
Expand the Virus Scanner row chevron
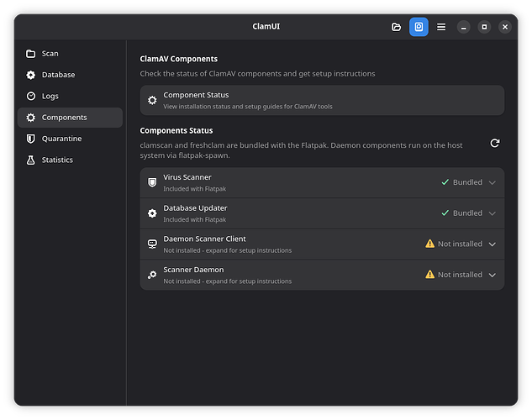tap(492, 182)
